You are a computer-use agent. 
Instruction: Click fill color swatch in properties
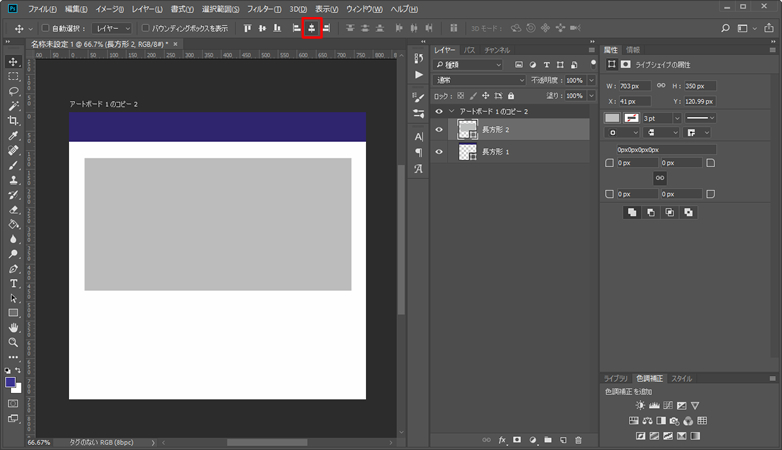pyautogui.click(x=612, y=118)
